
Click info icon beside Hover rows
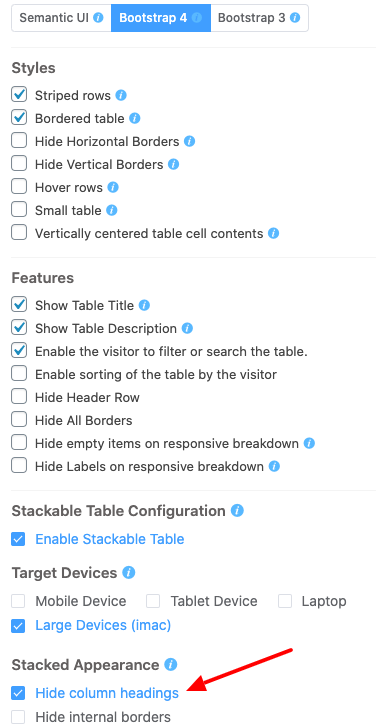coord(113,187)
